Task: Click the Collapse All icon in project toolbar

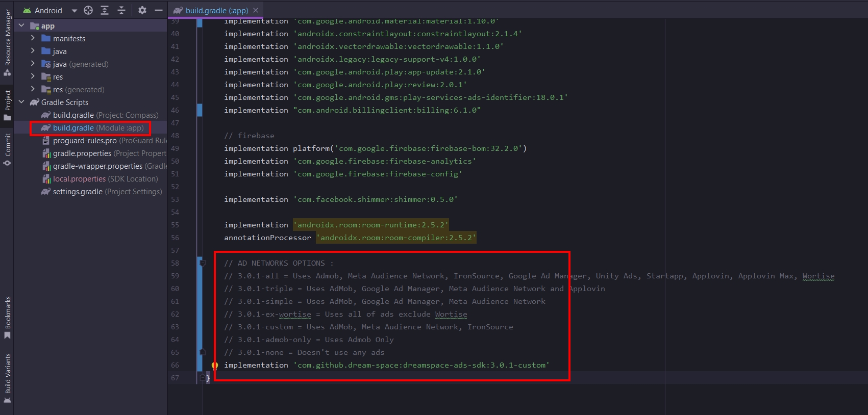Action: [x=121, y=10]
